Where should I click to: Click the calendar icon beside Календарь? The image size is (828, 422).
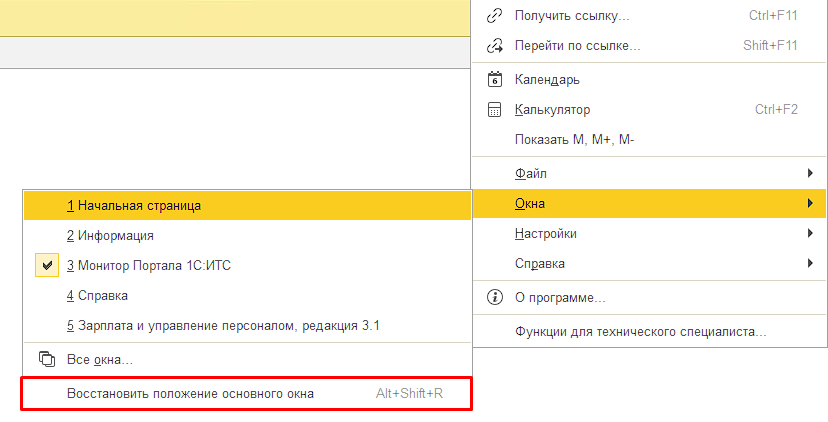click(x=494, y=80)
